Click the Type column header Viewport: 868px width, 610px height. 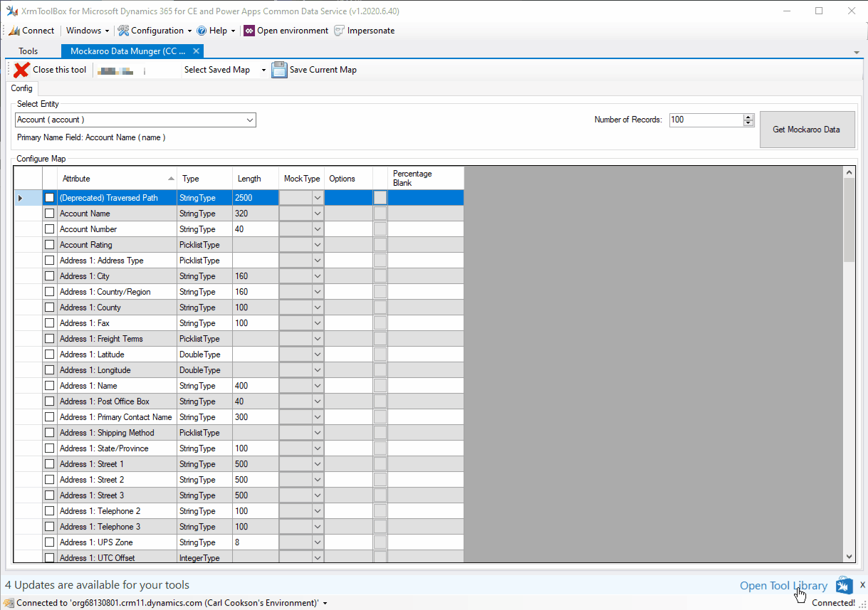[x=205, y=179]
